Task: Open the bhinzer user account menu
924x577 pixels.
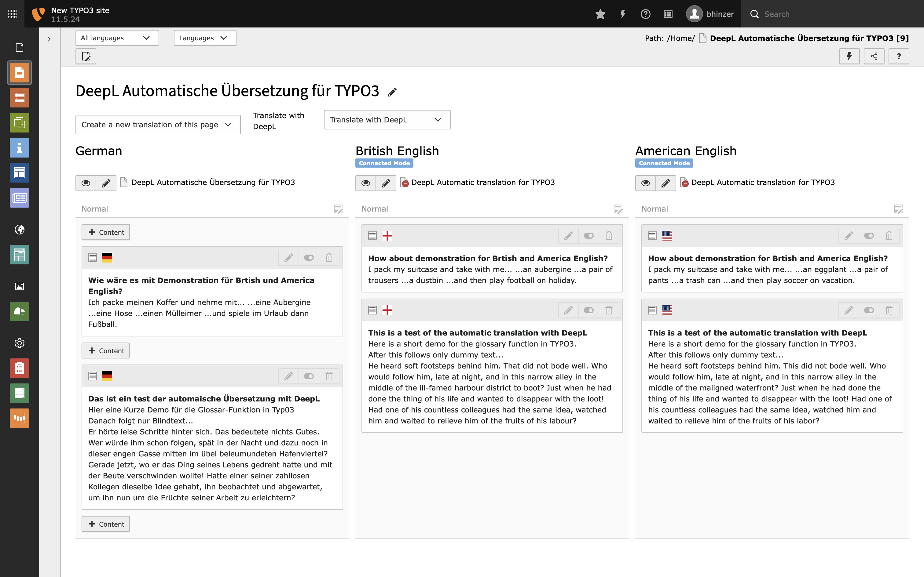Action: pos(710,14)
